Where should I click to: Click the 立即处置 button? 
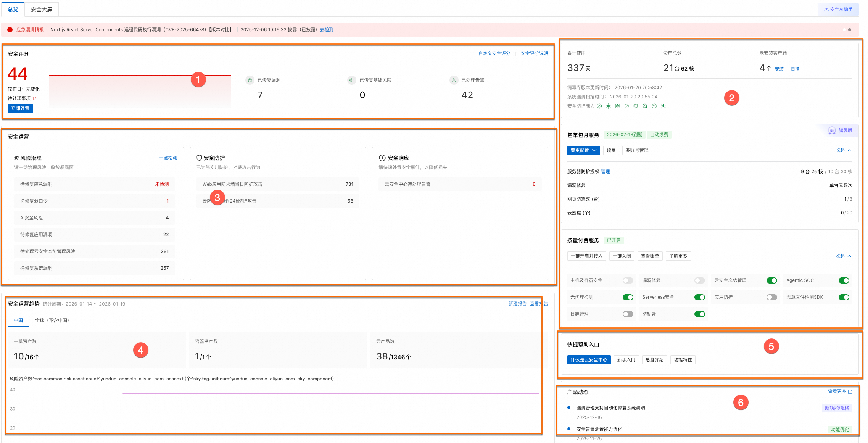(x=20, y=109)
